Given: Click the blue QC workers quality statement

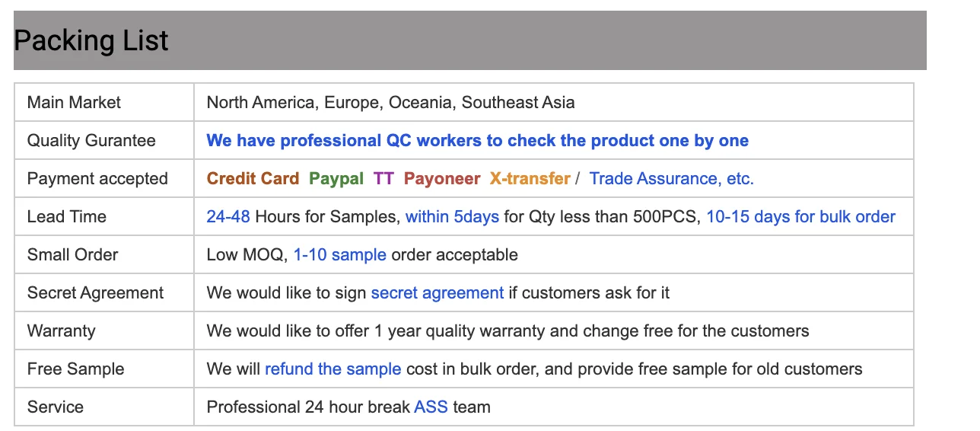Looking at the screenshot, I should tap(477, 141).
